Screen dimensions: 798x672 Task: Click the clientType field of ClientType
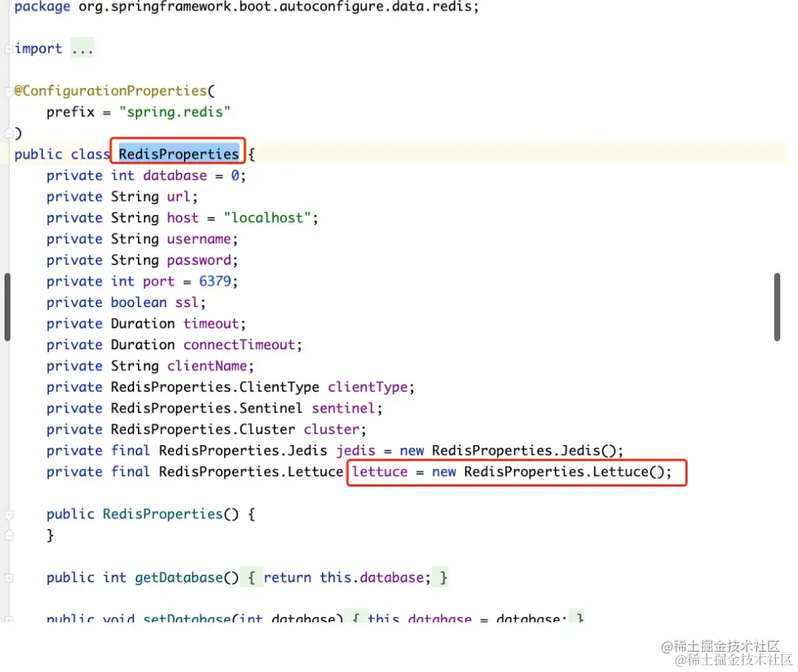(x=368, y=386)
